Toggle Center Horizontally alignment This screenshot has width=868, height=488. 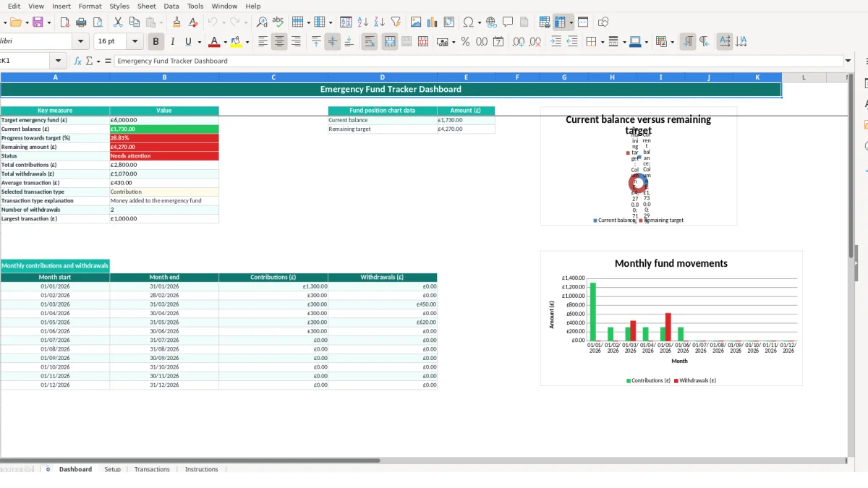(x=279, y=42)
